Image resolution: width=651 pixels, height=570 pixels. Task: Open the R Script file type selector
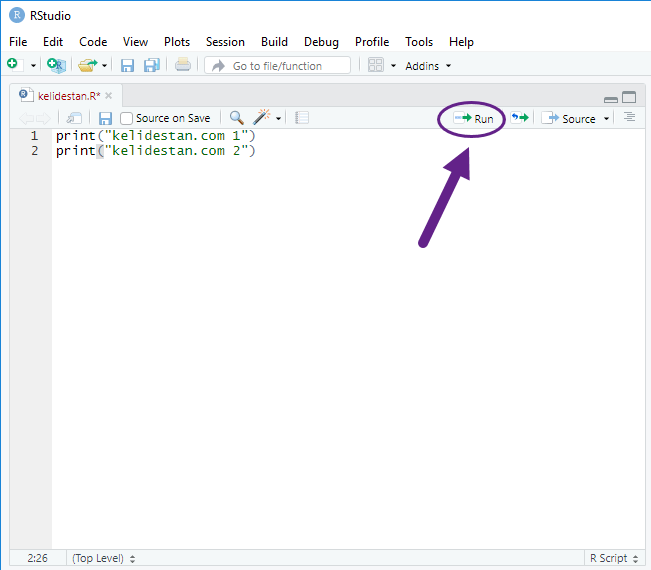[x=614, y=558]
